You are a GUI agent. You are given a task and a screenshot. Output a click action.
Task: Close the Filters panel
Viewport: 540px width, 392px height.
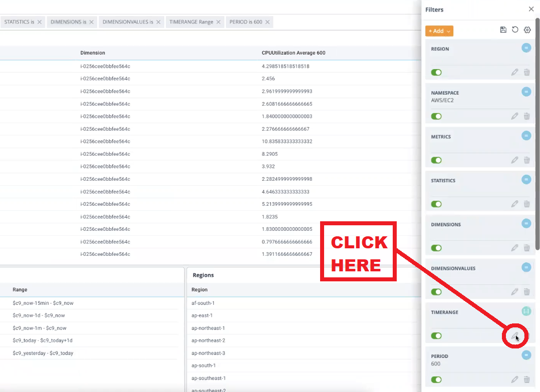pyautogui.click(x=531, y=9)
